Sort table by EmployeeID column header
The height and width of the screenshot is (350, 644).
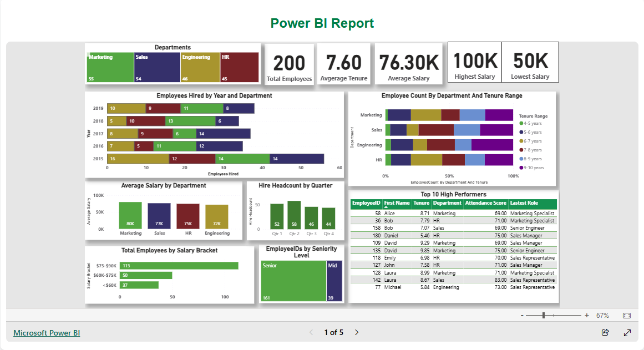pos(366,204)
